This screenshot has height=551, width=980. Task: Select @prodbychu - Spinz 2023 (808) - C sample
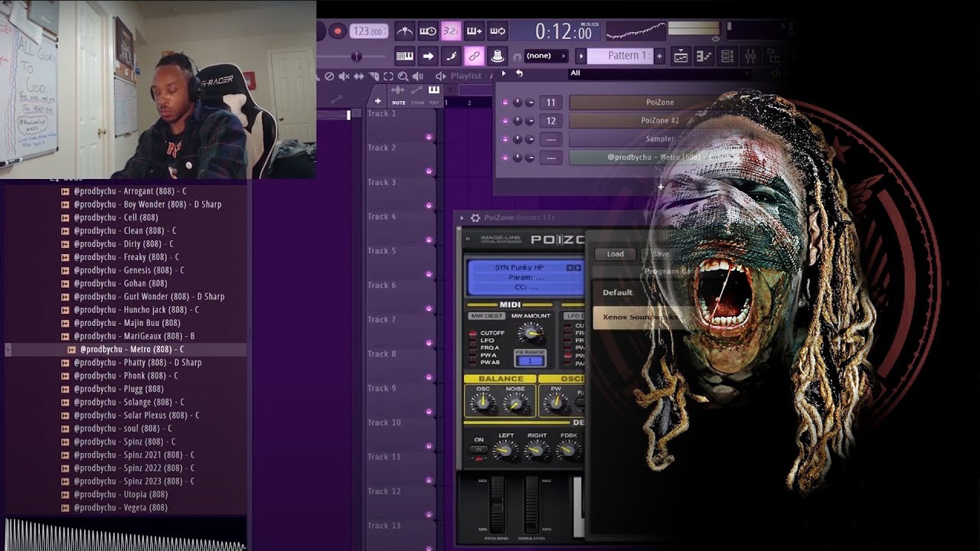click(x=134, y=481)
